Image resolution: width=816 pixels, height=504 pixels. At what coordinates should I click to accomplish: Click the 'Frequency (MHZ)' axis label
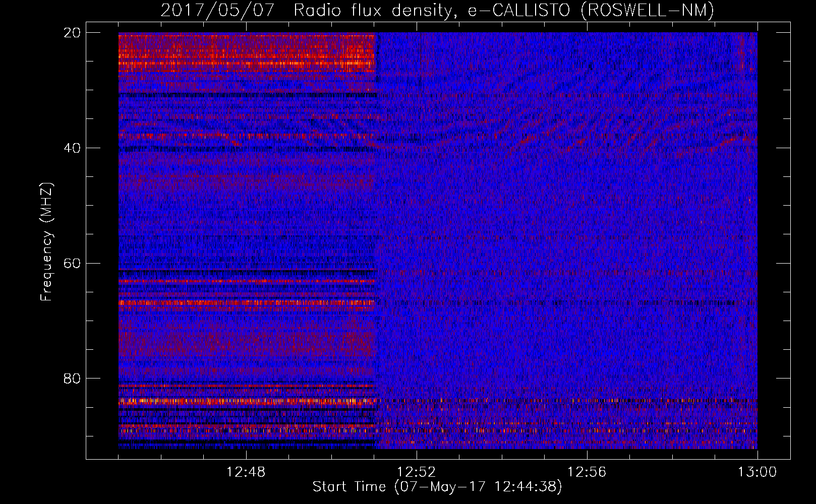click(46, 242)
